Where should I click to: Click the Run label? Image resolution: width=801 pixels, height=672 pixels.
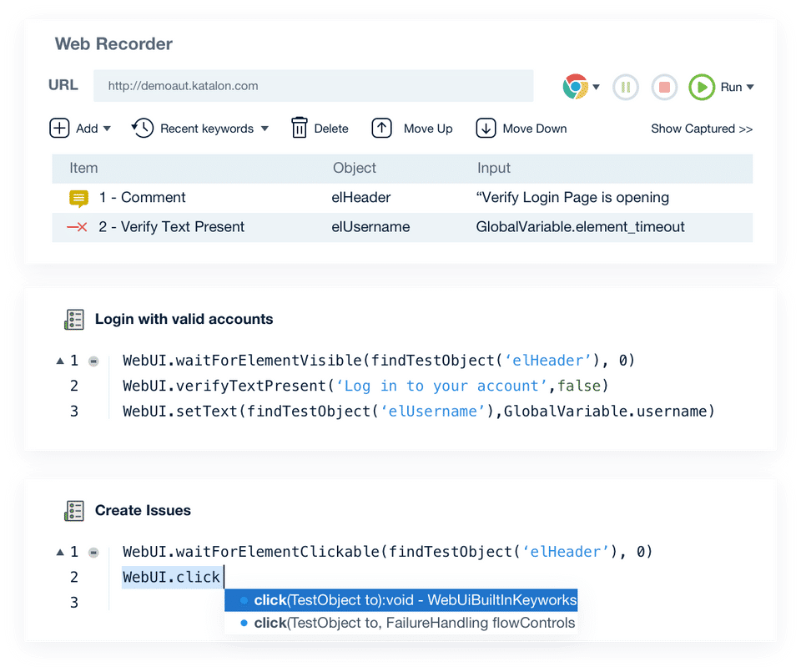coord(731,88)
